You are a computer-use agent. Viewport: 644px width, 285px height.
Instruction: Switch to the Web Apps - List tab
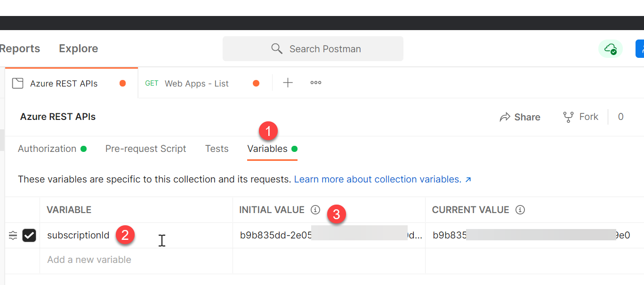pyautogui.click(x=205, y=83)
